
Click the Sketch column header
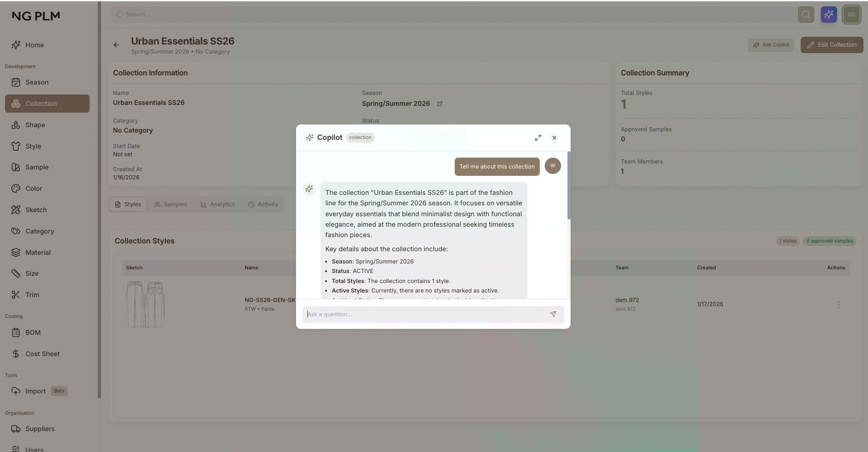pos(134,268)
